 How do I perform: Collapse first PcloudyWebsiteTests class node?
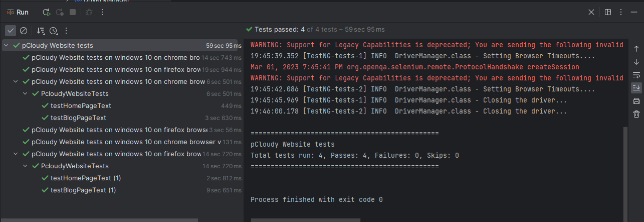point(25,93)
